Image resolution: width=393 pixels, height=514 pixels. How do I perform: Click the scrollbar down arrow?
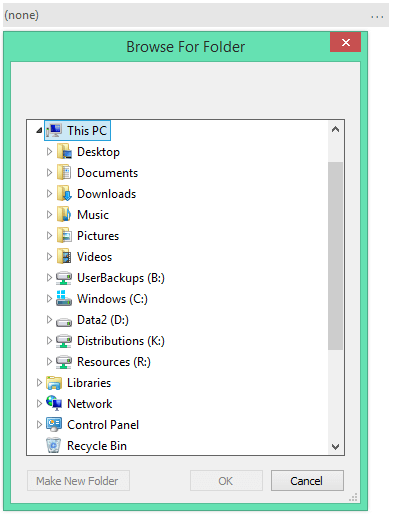coord(336,446)
